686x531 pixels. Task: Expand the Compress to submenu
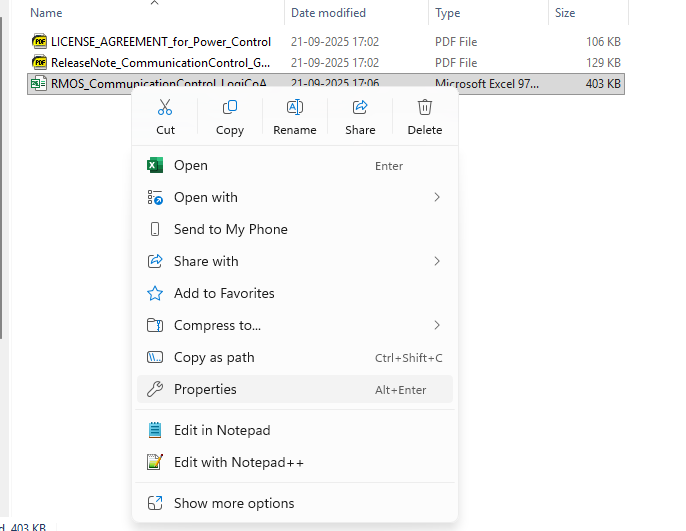coord(437,325)
